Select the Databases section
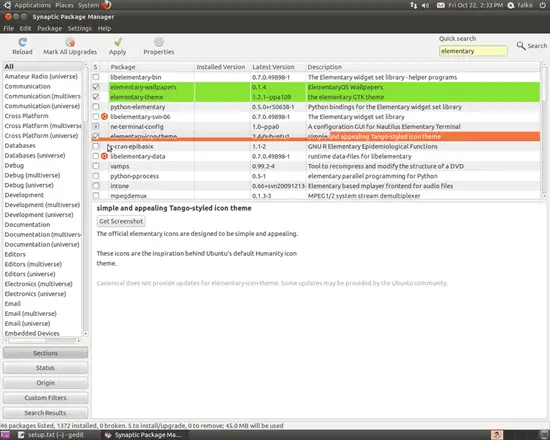 (42, 145)
